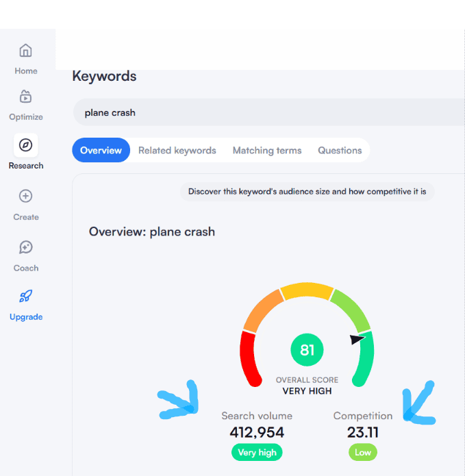Click the red segment of the gauge

(x=248, y=358)
